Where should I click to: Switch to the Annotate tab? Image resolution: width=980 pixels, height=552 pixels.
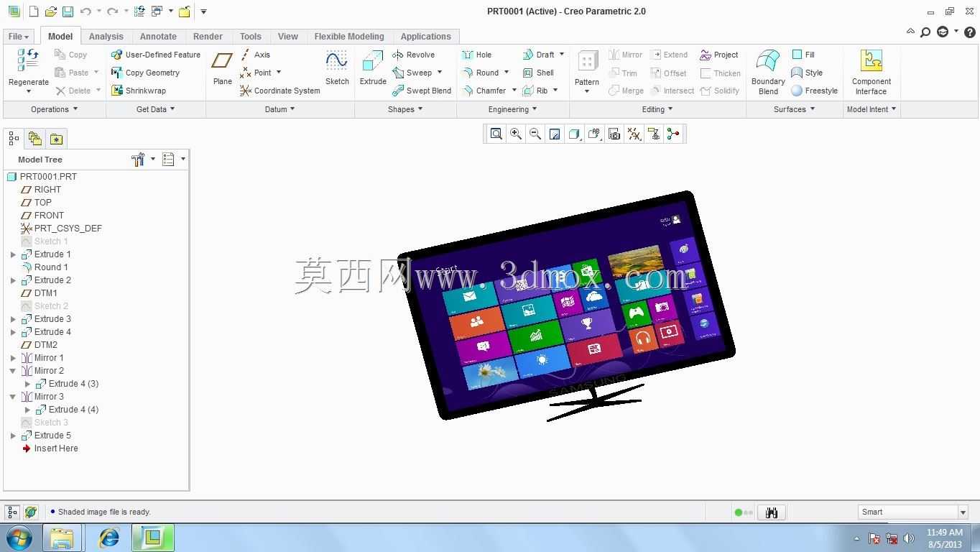158,36
